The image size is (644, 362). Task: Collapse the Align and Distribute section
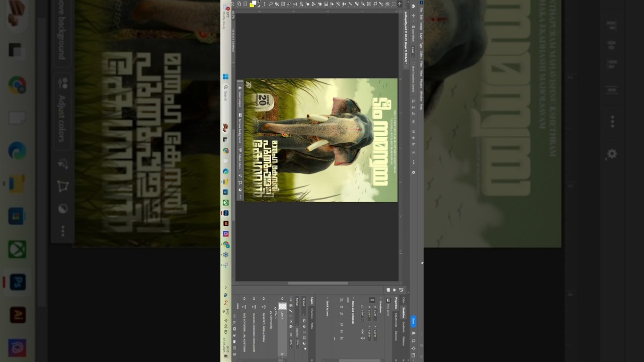353,298
